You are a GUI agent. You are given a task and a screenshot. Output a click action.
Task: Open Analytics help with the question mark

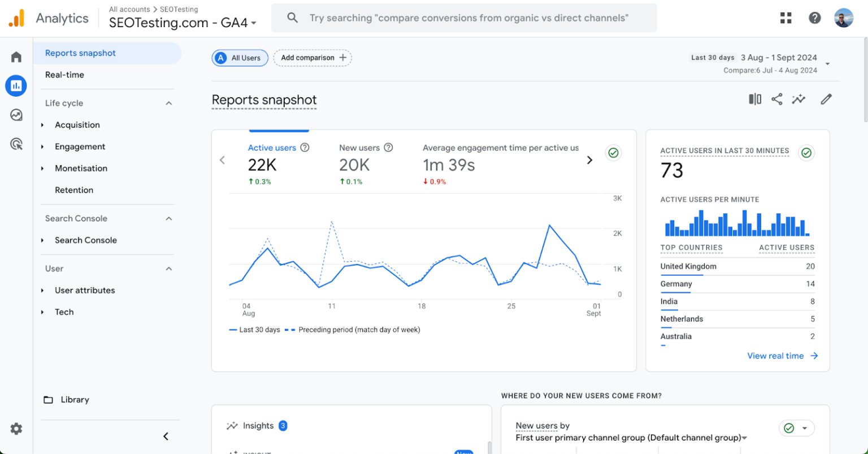pos(814,18)
